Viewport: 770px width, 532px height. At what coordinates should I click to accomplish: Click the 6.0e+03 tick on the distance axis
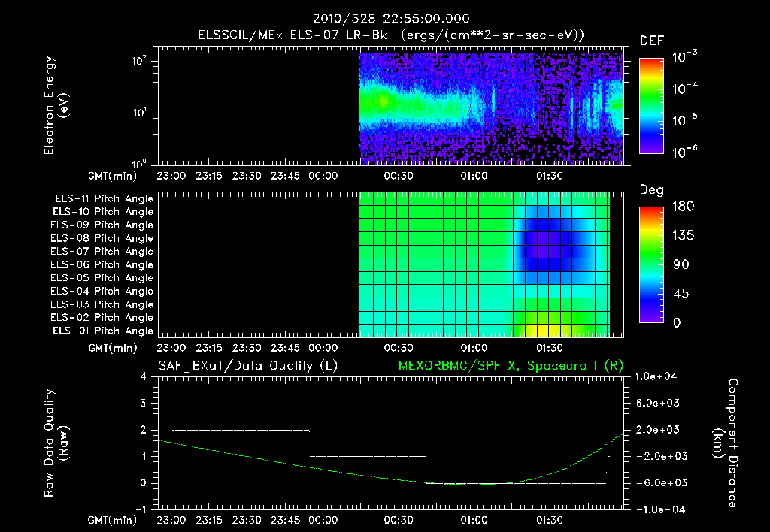[658, 403]
